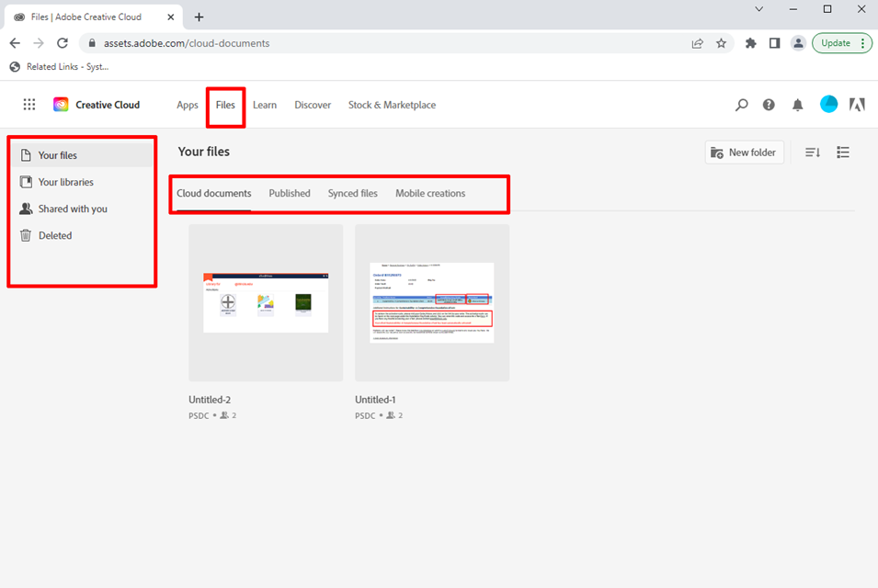Image resolution: width=878 pixels, height=588 pixels.
Task: Click shared people icon under Untitled-2
Action: click(224, 415)
